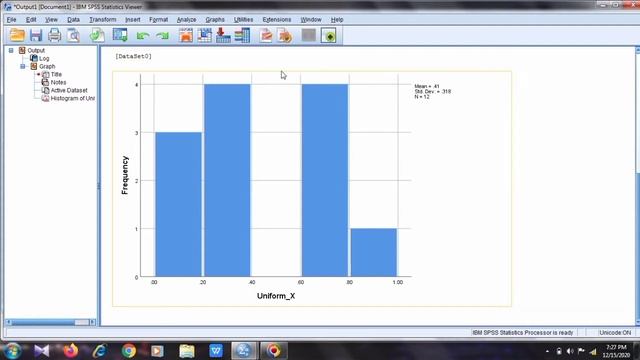Open the Visual Studio taskbar icon
The width and height of the screenshot is (640, 360).
point(42,351)
